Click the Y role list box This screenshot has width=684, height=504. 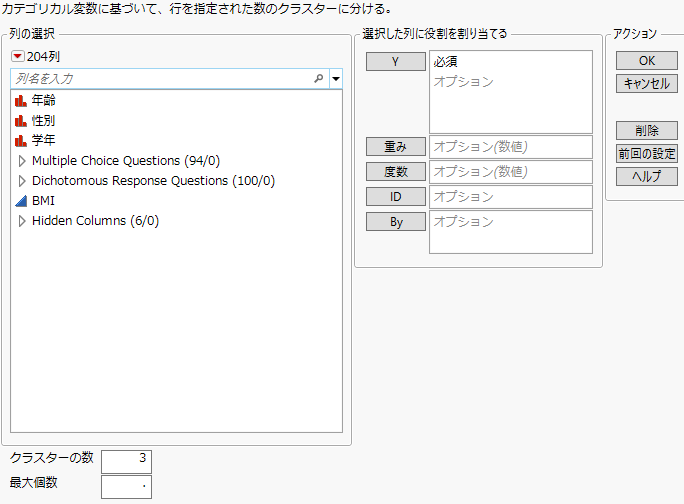click(x=511, y=92)
